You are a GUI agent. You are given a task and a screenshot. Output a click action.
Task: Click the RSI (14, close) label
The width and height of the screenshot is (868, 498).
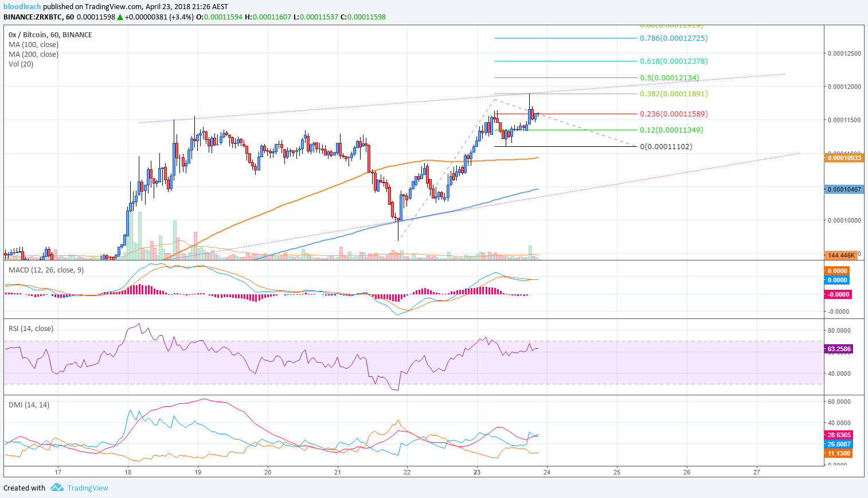(x=31, y=328)
